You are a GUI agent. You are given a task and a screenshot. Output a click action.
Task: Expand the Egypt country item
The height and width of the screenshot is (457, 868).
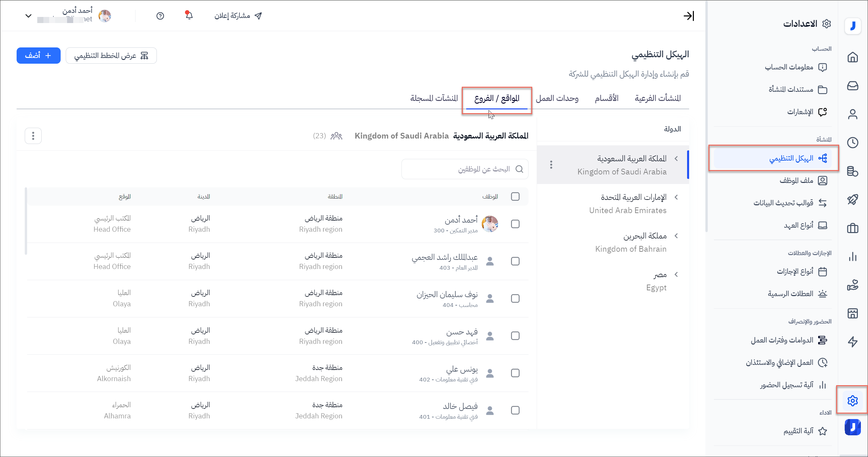point(676,274)
